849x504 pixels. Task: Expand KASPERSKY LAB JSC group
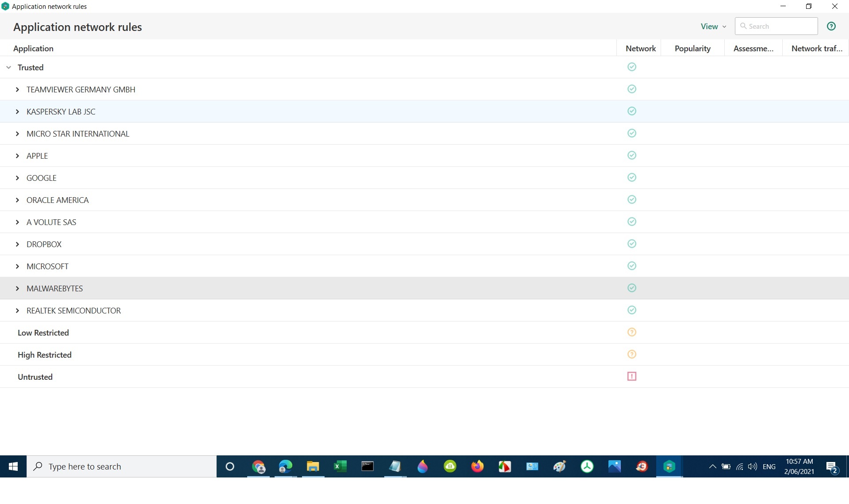pyautogui.click(x=17, y=111)
